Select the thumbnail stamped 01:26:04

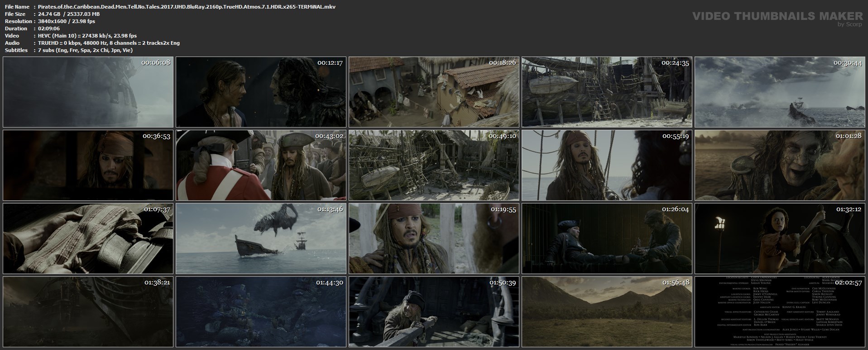[607, 239]
